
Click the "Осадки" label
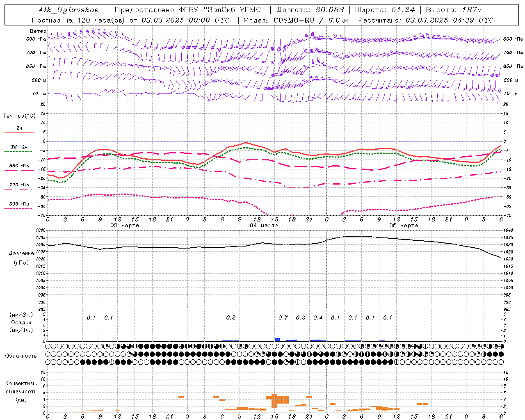(x=21, y=322)
